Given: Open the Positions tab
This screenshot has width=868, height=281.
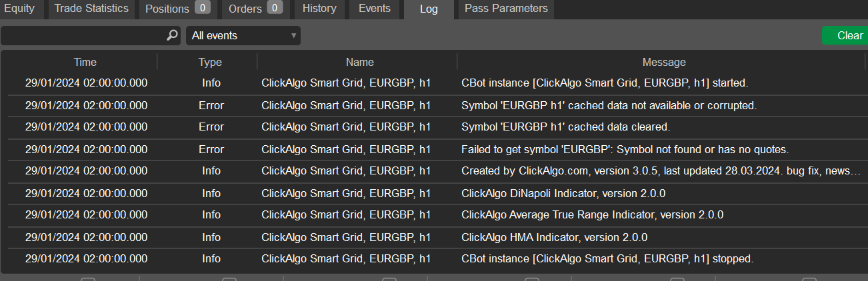Looking at the screenshot, I should pos(177,9).
